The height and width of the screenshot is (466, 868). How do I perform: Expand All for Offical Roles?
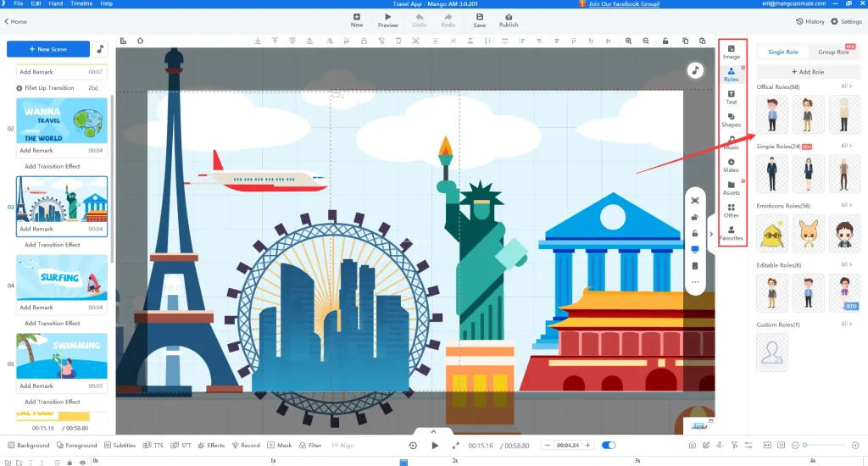tap(846, 86)
